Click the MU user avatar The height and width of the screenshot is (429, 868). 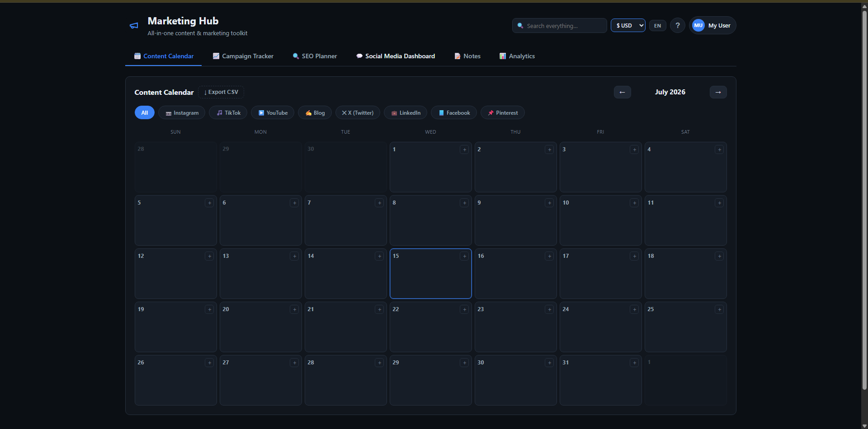(x=698, y=25)
